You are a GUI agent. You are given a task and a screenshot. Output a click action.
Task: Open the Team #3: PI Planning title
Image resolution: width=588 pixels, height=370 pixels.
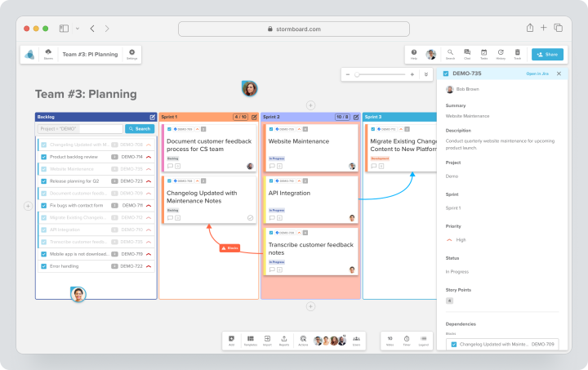point(90,55)
